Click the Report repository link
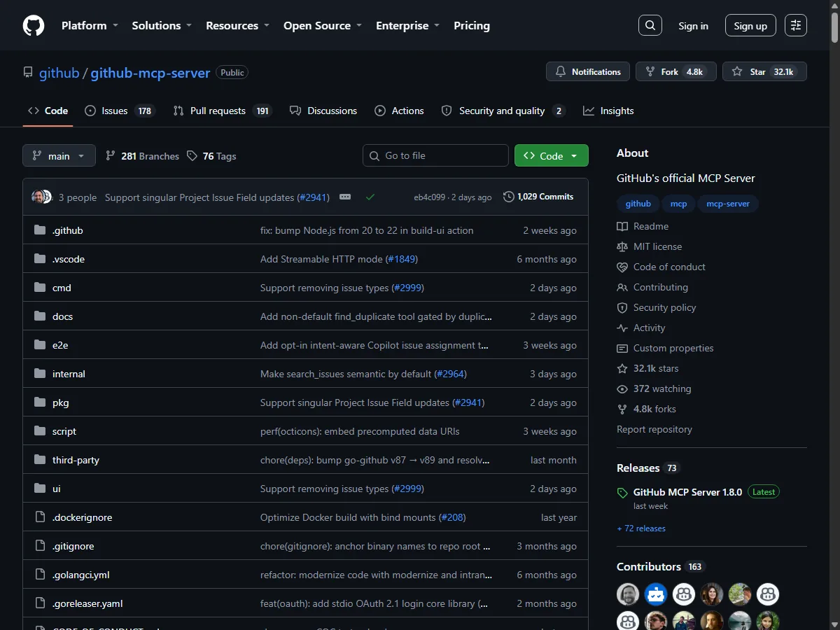Image resolution: width=840 pixels, height=630 pixels. tap(654, 429)
